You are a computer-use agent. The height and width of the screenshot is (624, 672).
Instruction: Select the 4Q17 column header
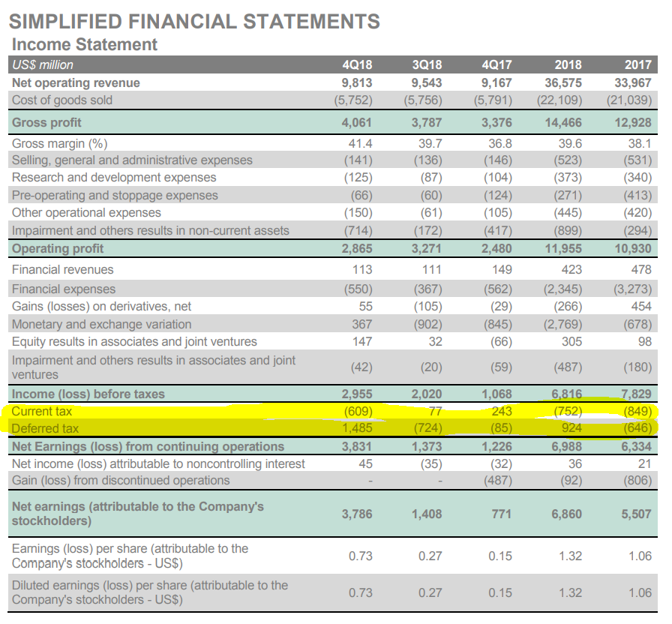(496, 64)
